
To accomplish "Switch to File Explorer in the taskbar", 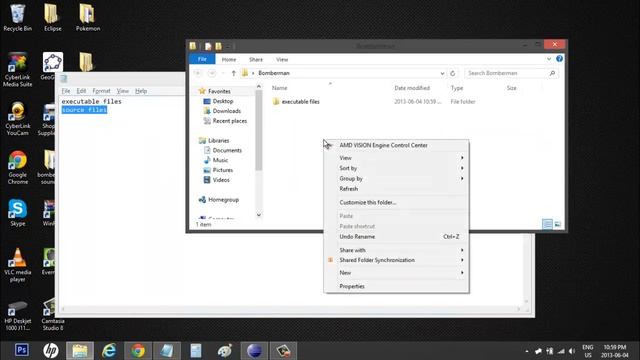I will click(x=80, y=350).
